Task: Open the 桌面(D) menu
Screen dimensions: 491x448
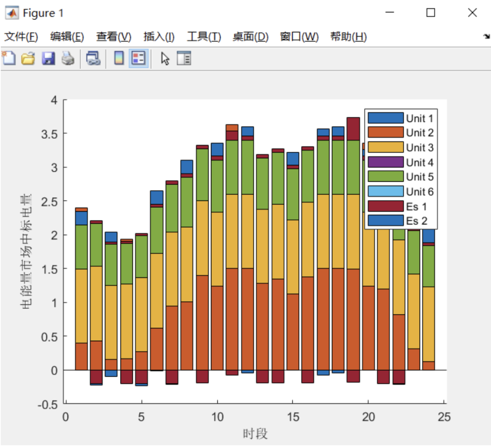Action: [x=251, y=37]
